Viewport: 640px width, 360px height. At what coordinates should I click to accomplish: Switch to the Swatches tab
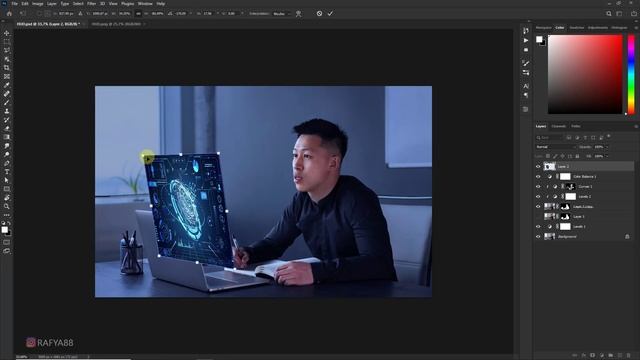click(577, 28)
